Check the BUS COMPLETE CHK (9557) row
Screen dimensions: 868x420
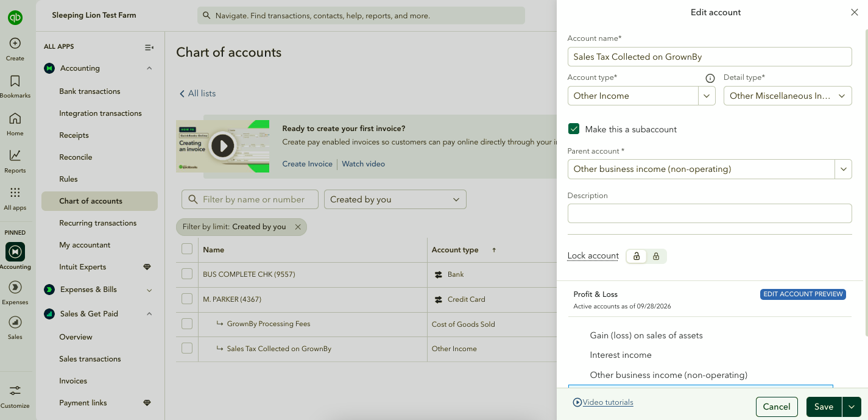pos(187,274)
